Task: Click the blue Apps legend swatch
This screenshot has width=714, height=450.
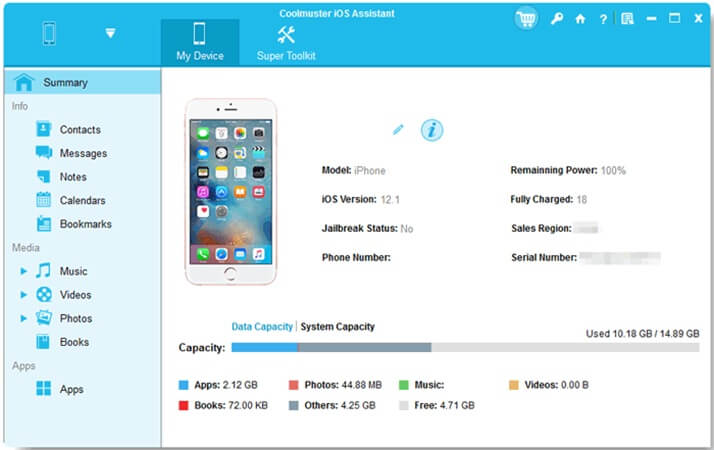Action: tap(184, 385)
